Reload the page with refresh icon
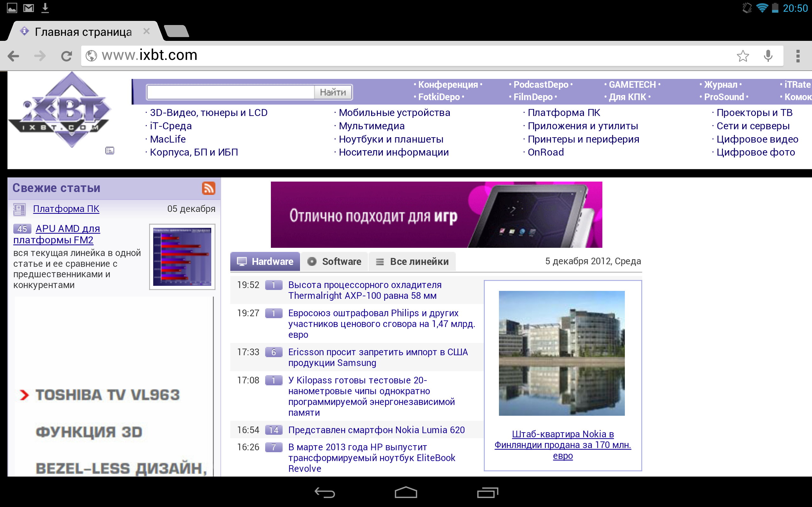 click(x=66, y=56)
